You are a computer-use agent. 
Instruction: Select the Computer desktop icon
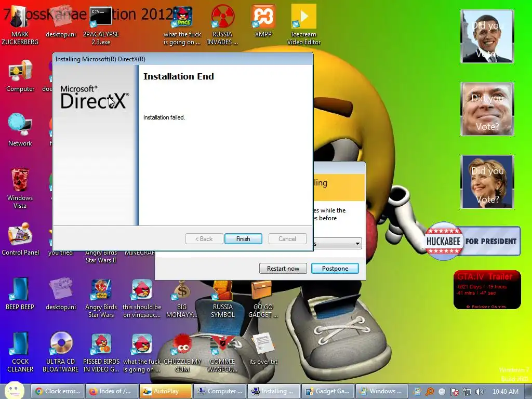click(x=20, y=76)
